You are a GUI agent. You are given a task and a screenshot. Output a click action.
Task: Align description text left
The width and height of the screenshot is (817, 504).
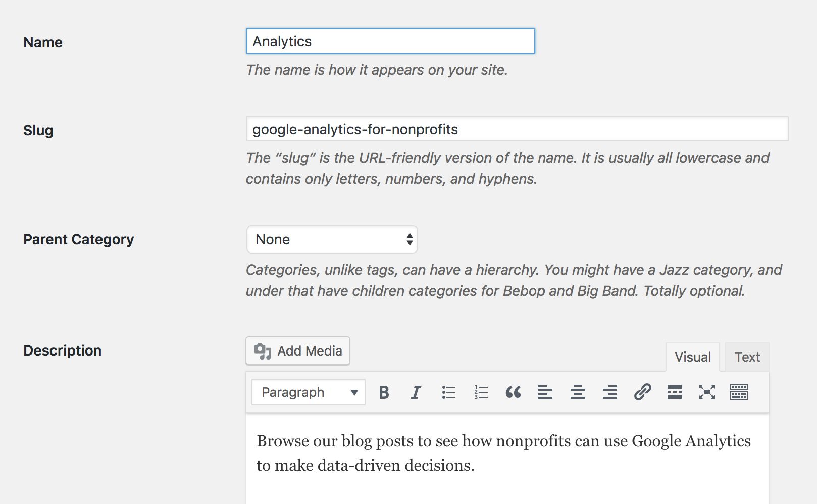pyautogui.click(x=545, y=392)
